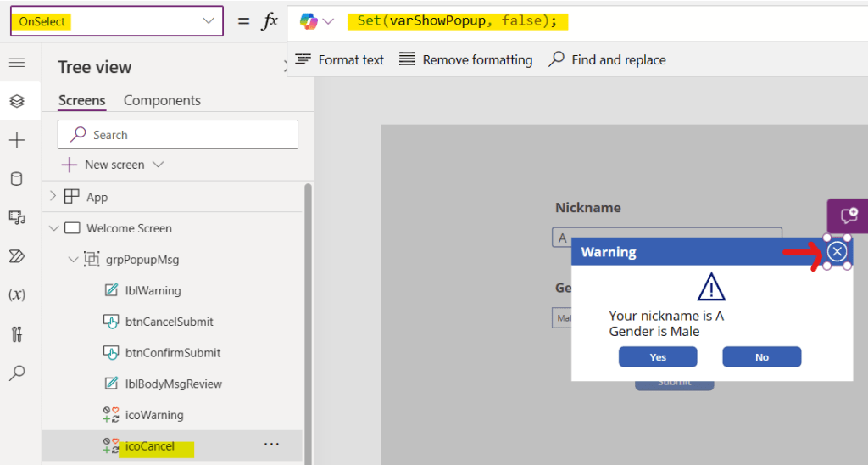Open the Media icon in left sidebar
The width and height of the screenshot is (868, 465).
tap(17, 217)
